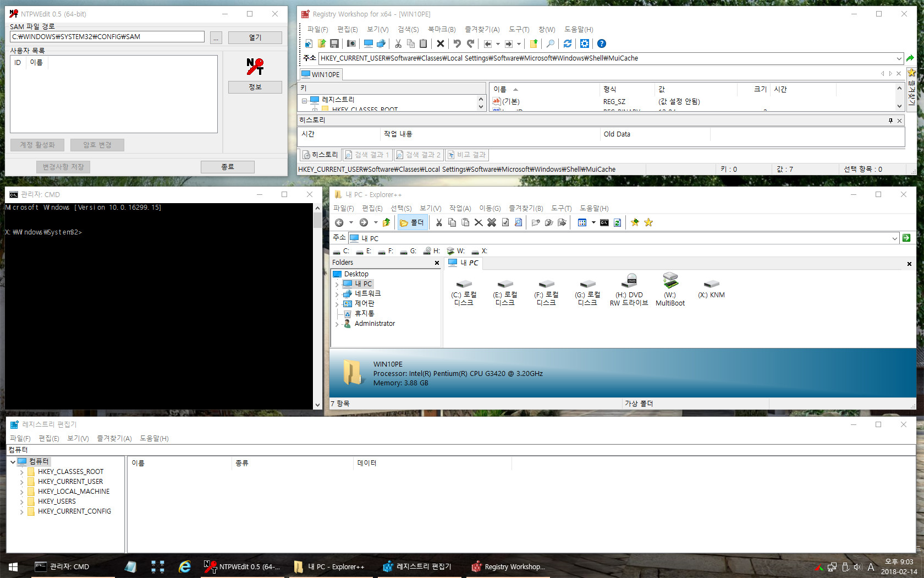The image size is (924, 578).
Task: Click the cut scissors icon in Registry Workshop
Action: (x=398, y=43)
